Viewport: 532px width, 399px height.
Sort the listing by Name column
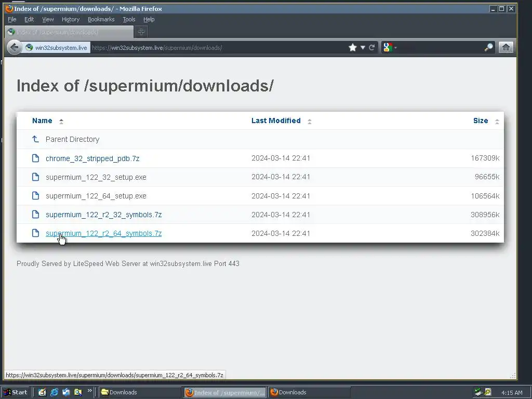(x=42, y=121)
